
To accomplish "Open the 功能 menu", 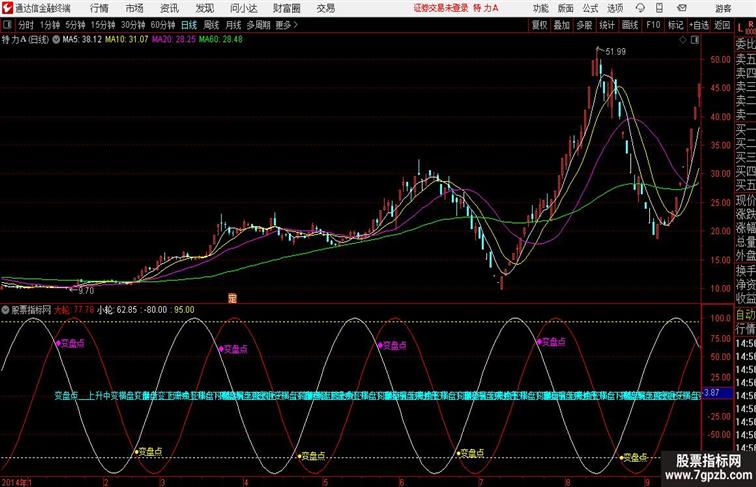I will [540, 8].
